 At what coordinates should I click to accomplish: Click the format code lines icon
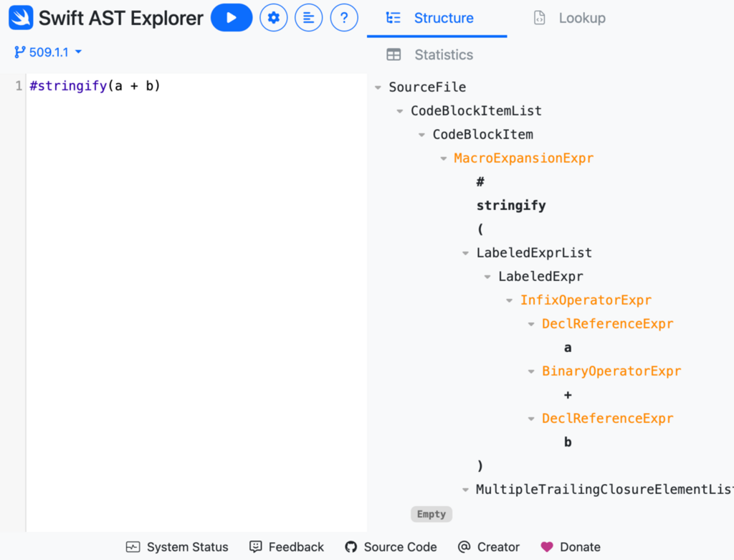[308, 18]
